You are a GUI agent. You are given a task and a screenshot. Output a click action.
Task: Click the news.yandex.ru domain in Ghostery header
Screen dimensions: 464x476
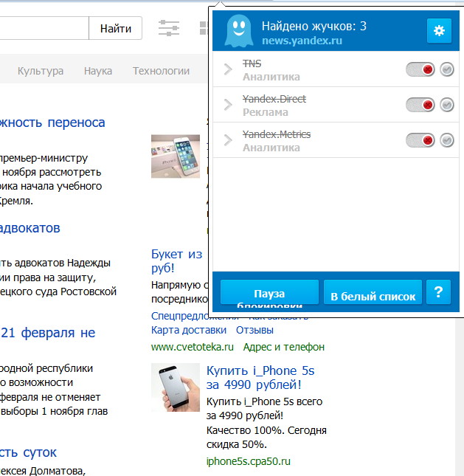click(x=302, y=41)
